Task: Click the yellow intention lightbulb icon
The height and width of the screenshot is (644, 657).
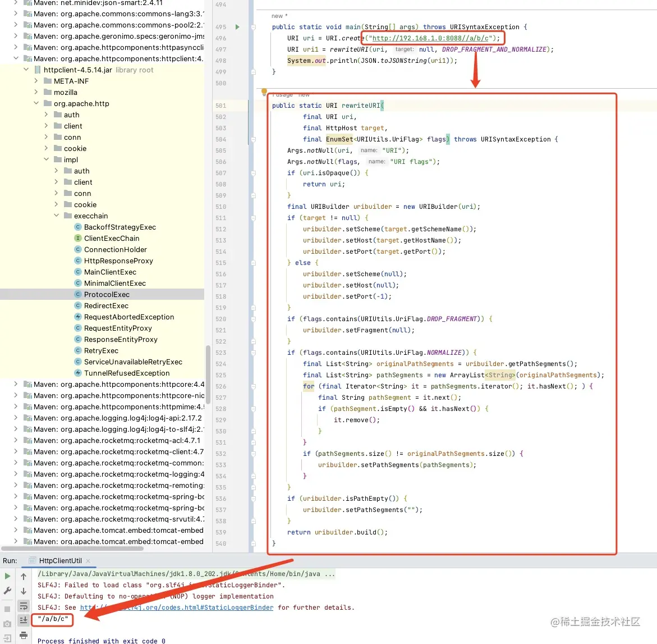Action: [x=264, y=91]
